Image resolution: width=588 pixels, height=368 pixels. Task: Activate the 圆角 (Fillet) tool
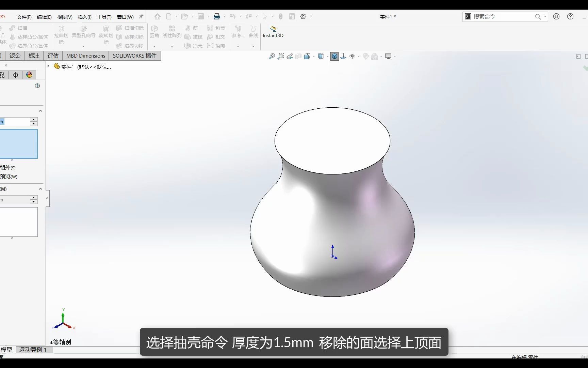click(x=155, y=32)
